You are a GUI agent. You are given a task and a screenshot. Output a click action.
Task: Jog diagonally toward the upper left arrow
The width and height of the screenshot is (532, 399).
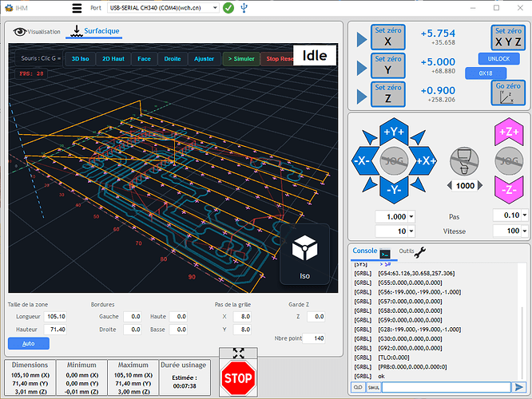369,136
